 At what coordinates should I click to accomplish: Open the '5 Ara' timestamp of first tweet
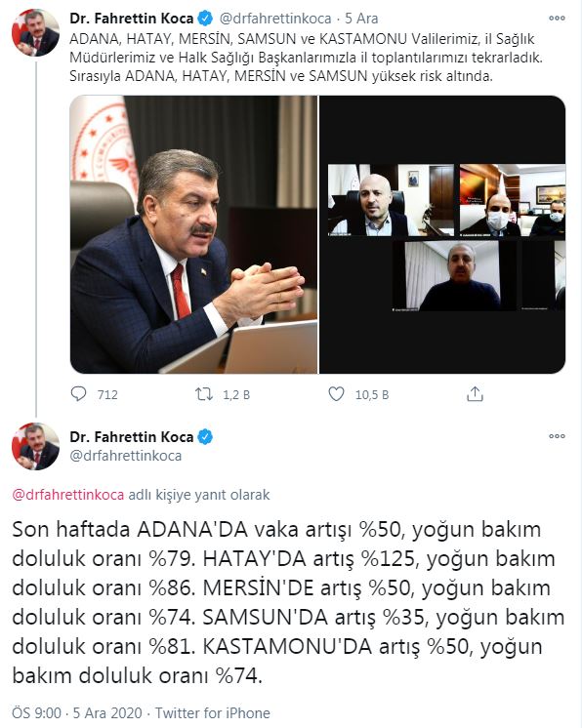(x=361, y=19)
